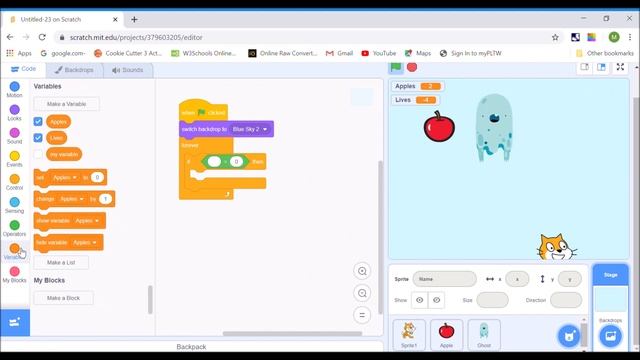Screen dimensions: 640x360
Task: Open the YouTube bookmark
Action: (x=379, y=53)
